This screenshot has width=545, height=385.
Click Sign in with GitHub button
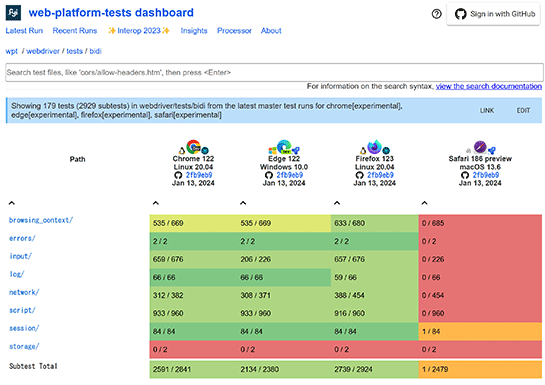[x=493, y=14]
